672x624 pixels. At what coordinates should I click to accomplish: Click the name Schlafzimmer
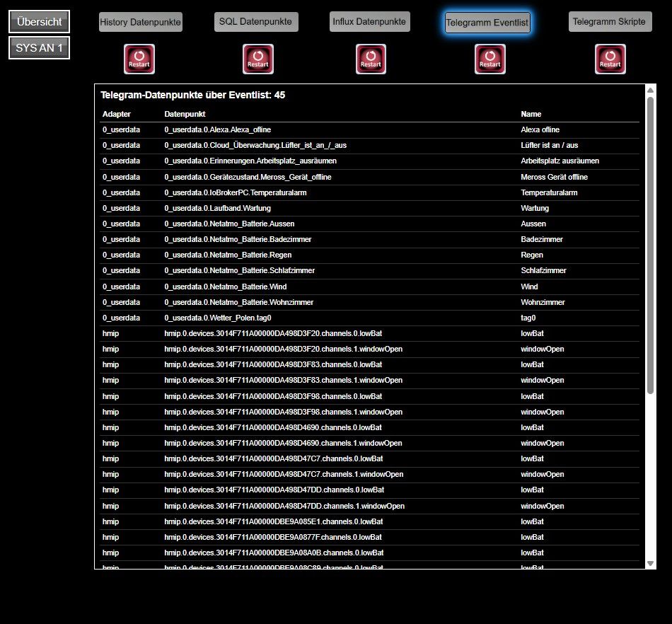coord(543,271)
